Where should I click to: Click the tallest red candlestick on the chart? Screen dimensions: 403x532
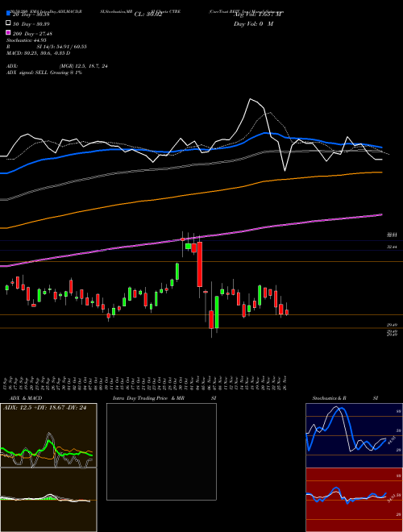pyautogui.click(x=200, y=264)
